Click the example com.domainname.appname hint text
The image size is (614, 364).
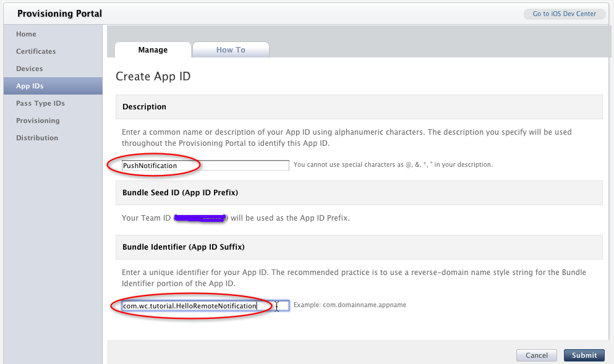[x=349, y=305]
